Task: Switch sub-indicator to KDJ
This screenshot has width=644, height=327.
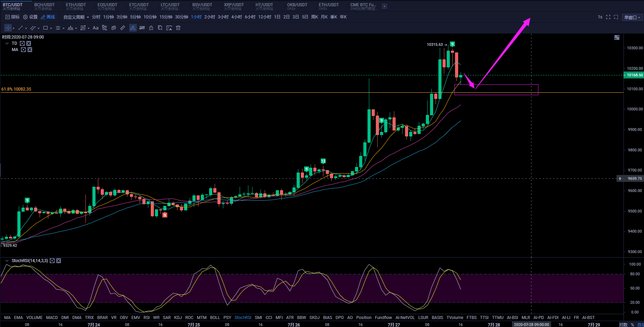Action: [x=178, y=318]
